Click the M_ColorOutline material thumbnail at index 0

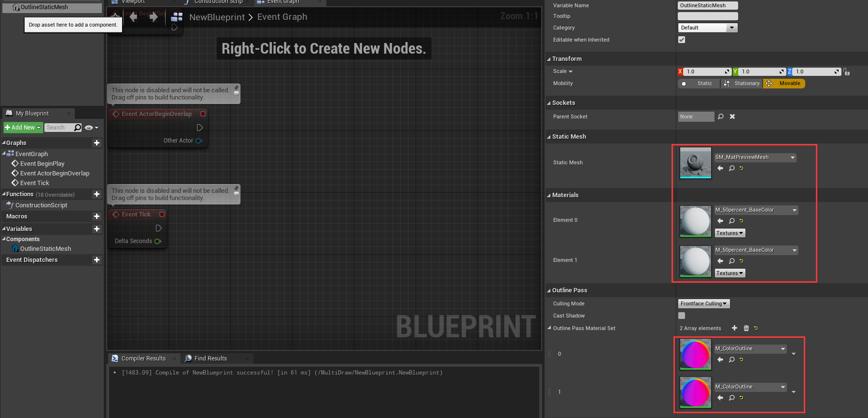coord(695,354)
